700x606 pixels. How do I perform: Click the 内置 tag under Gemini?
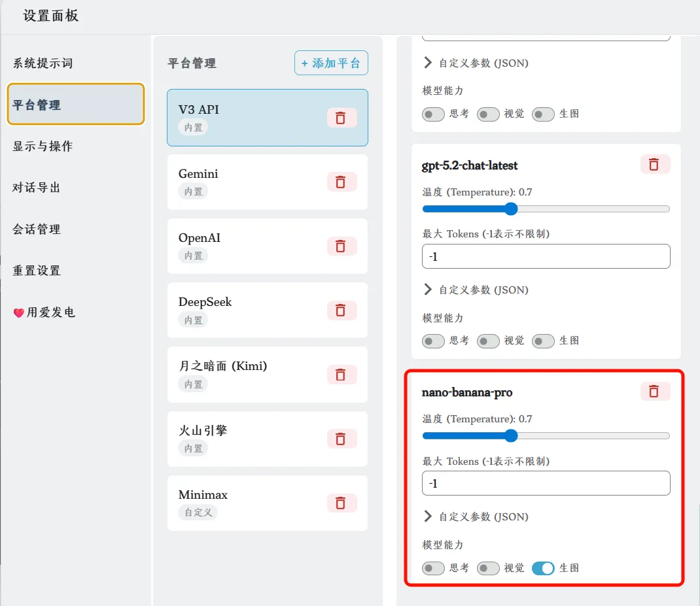click(x=193, y=192)
